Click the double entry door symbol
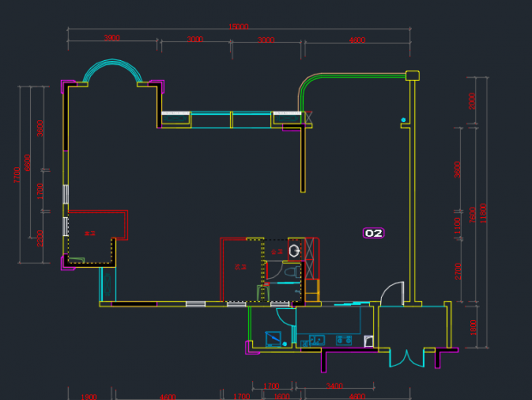Image resolution: width=532 pixels, height=400 pixels. pyautogui.click(x=407, y=357)
